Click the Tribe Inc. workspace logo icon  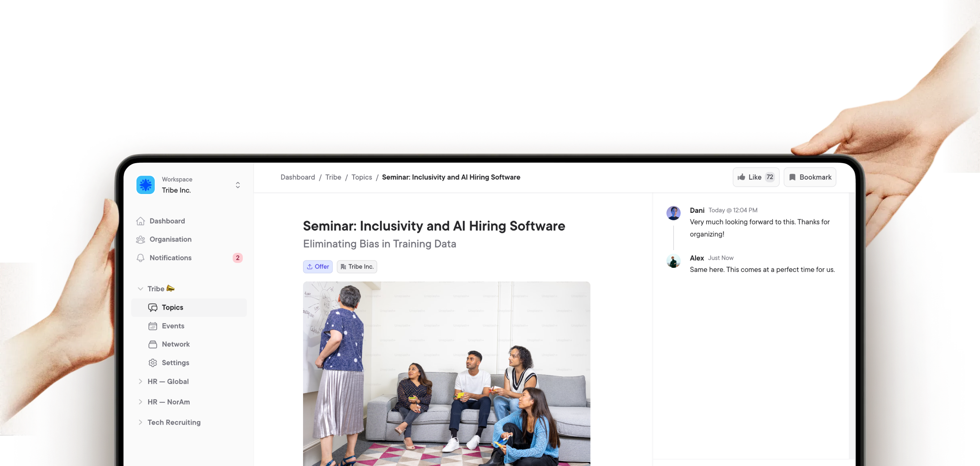point(145,185)
